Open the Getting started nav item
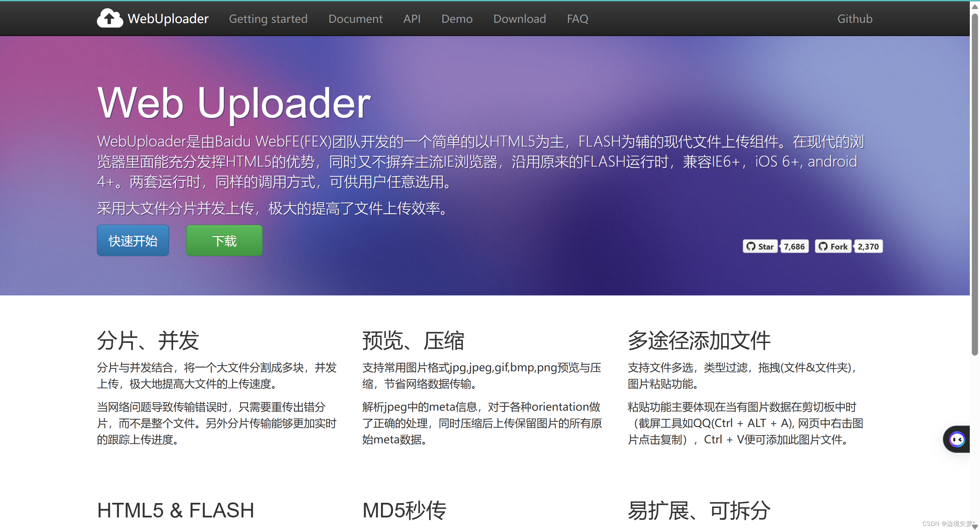The width and height of the screenshot is (980, 530). click(x=268, y=19)
